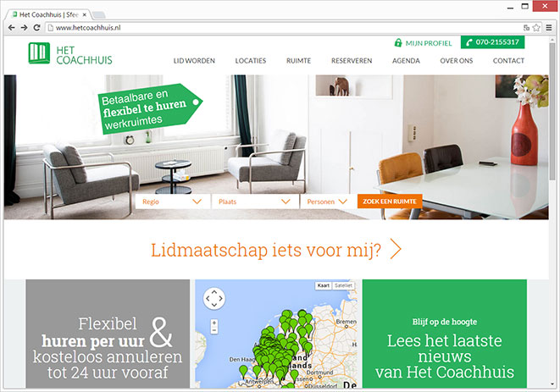This screenshot has height=392, width=560.
Task: Click the Het Coachhuis logo
Action: tap(70, 53)
